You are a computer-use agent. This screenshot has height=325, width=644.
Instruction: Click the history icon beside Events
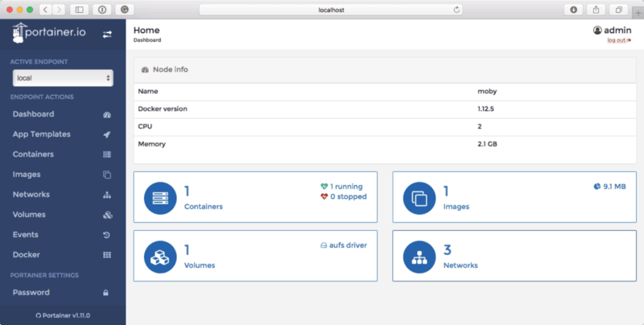(x=107, y=235)
